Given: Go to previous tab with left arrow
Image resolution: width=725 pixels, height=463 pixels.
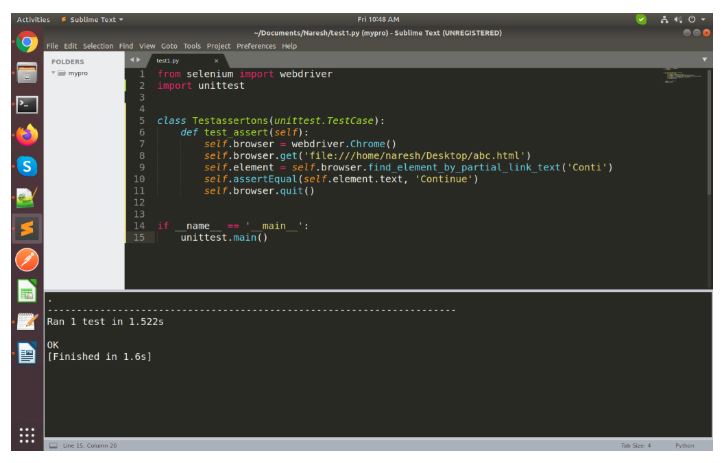Looking at the screenshot, I should 132,60.
